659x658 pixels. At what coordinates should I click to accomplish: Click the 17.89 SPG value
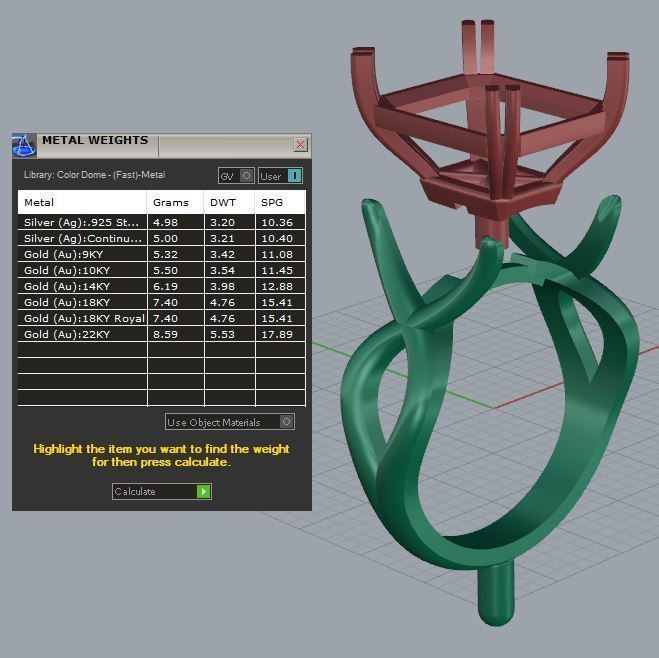tap(277, 334)
